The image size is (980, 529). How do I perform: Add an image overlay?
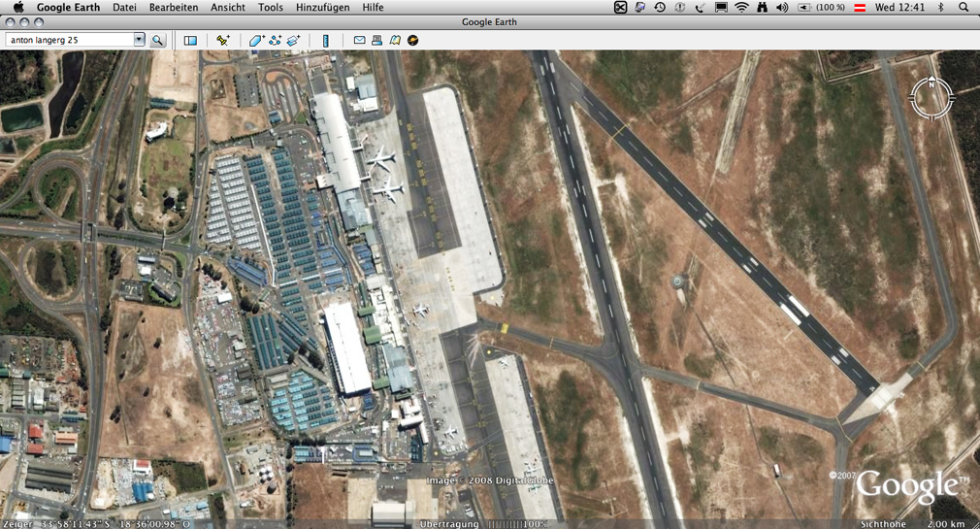[x=293, y=41]
